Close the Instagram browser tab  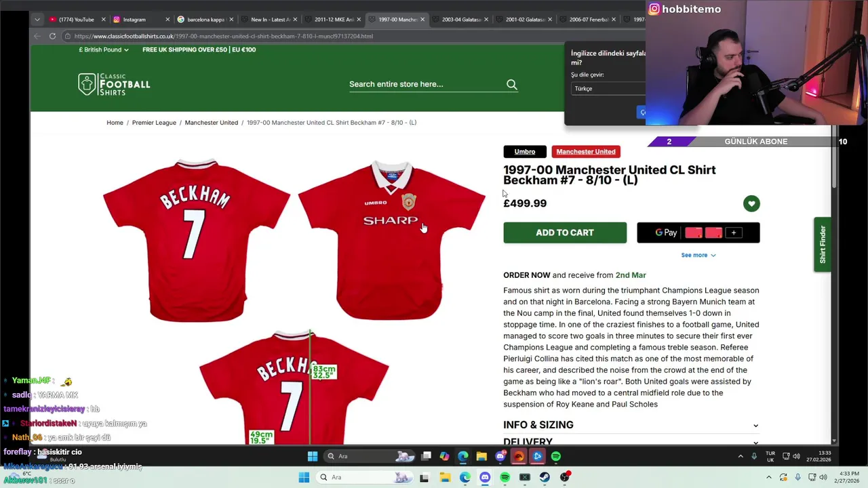click(167, 20)
